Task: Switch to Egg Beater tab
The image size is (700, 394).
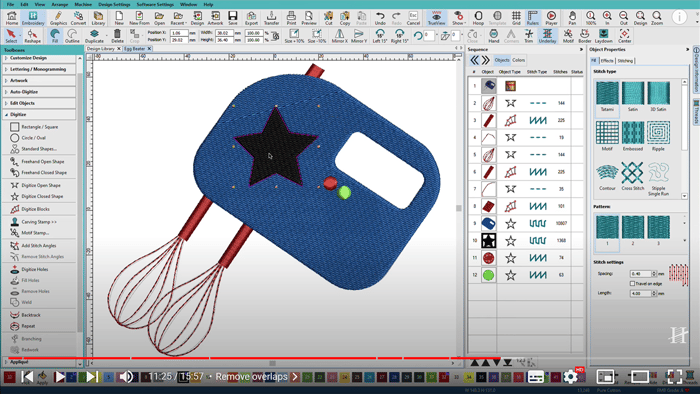Action: tap(134, 49)
